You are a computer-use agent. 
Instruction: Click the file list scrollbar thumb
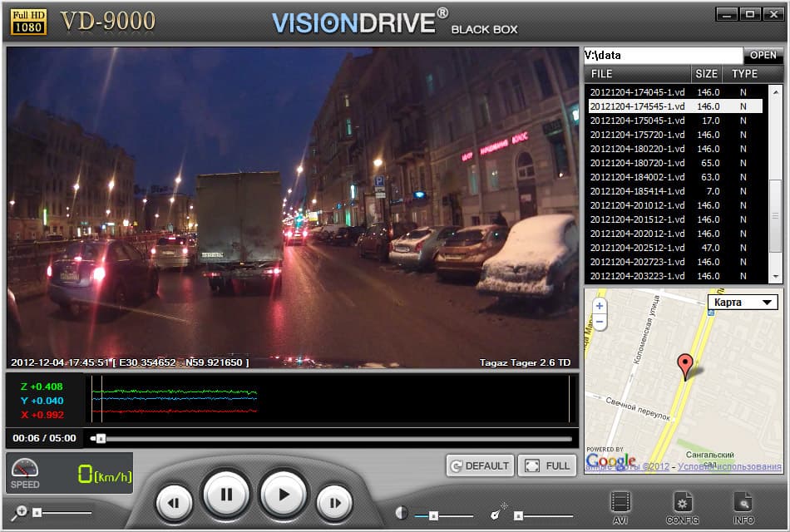click(x=776, y=215)
